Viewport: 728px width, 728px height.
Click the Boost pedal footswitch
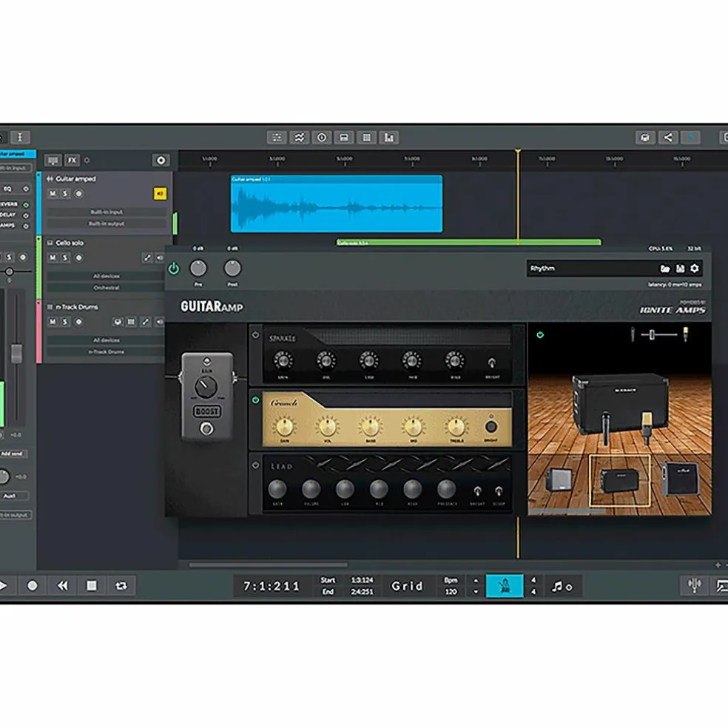[x=206, y=428]
